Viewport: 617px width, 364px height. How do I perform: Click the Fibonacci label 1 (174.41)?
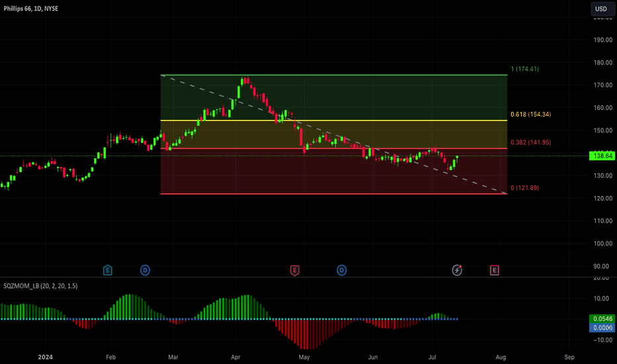click(524, 69)
